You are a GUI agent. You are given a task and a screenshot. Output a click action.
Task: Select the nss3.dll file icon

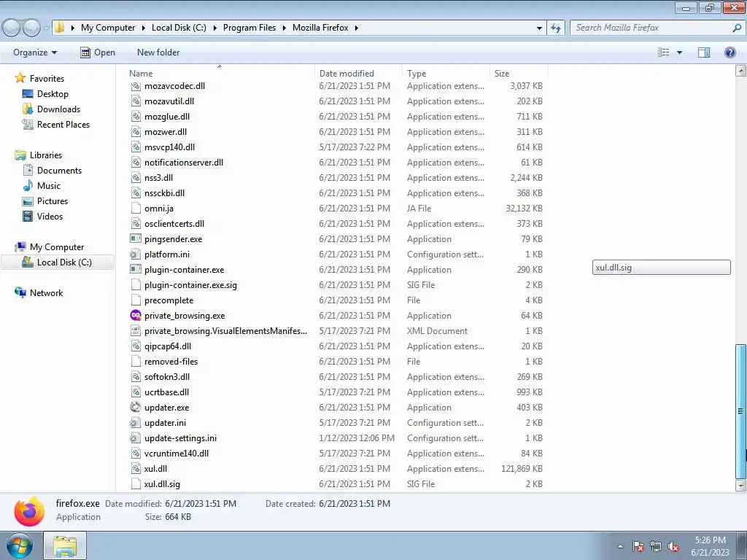pos(136,178)
